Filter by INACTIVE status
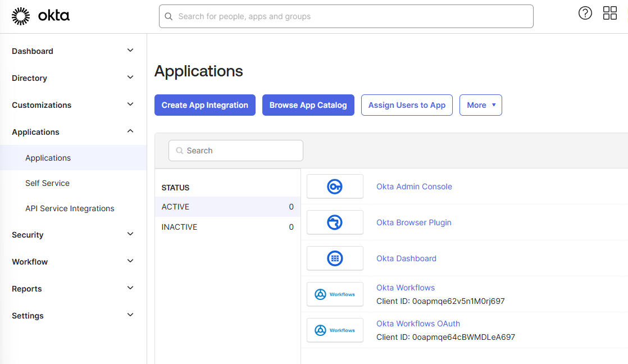The width and height of the screenshot is (628, 364). click(227, 226)
